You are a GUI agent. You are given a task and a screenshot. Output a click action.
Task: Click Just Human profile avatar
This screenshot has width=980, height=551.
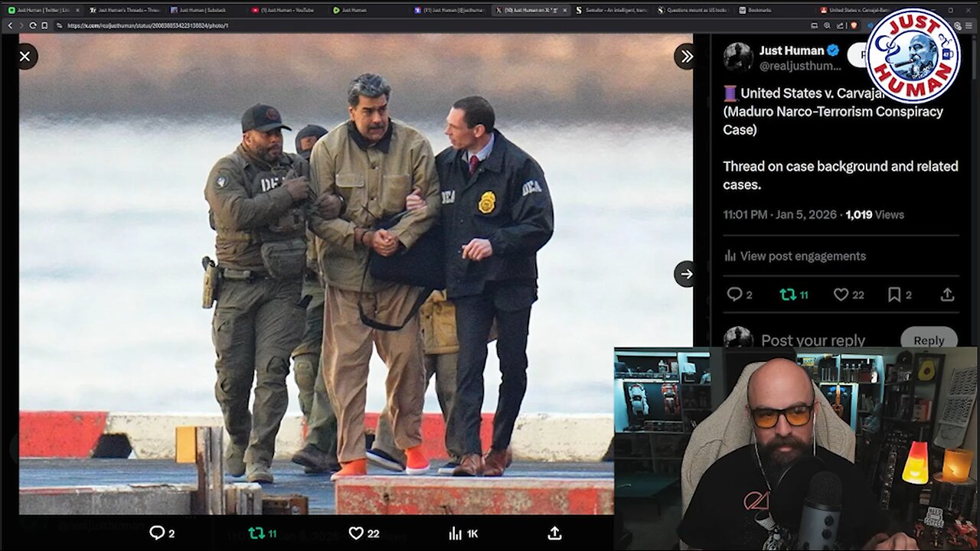[738, 57]
